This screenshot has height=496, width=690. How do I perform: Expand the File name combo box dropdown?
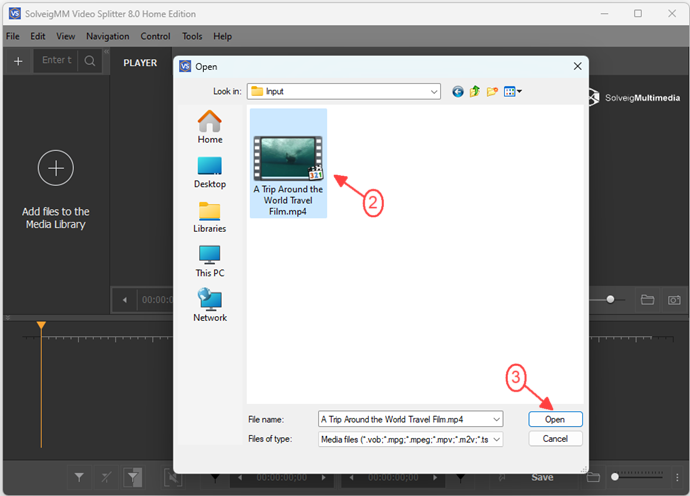496,419
